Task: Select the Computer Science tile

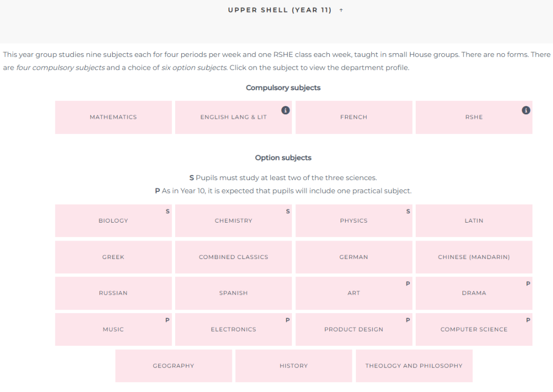Action: (x=474, y=329)
